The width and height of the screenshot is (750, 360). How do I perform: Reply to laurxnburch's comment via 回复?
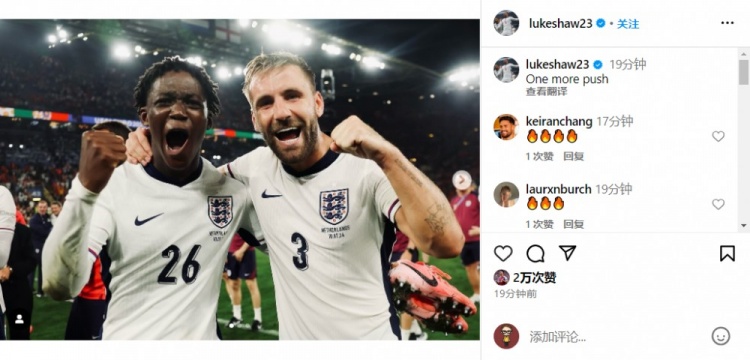point(574,224)
